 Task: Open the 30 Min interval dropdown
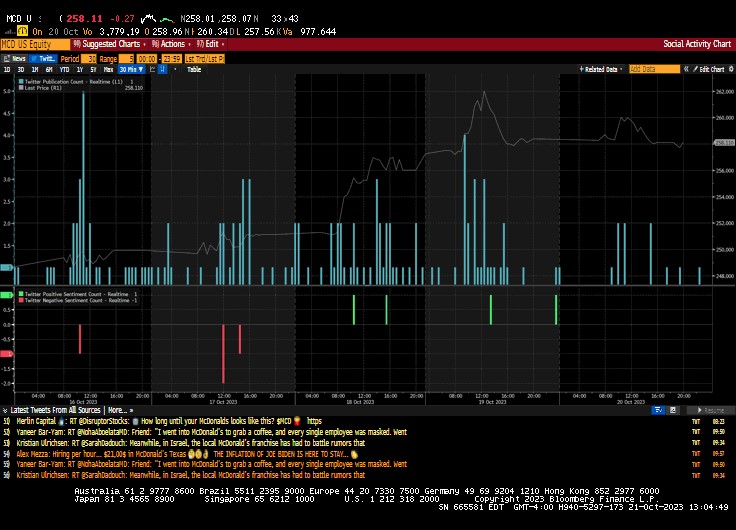coord(131,69)
